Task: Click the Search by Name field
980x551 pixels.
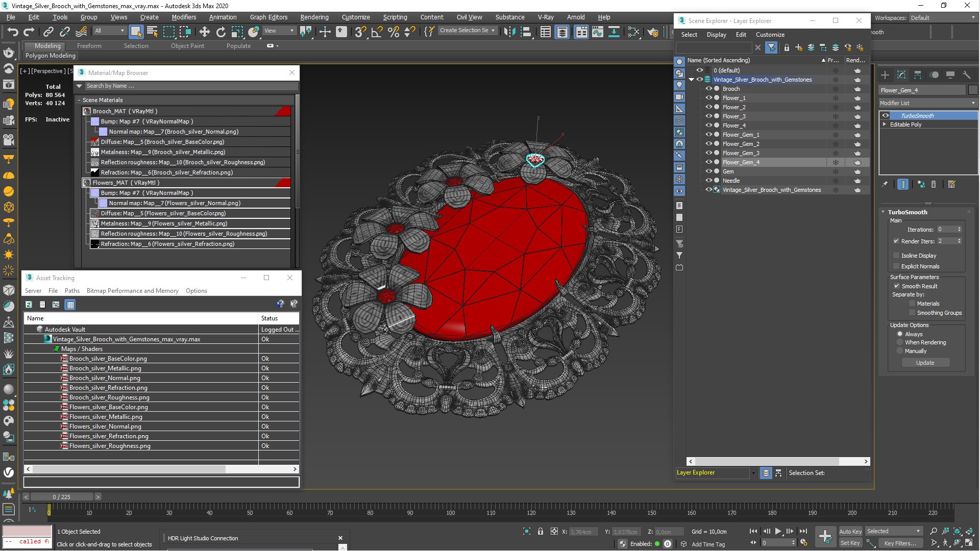Action: tap(190, 86)
